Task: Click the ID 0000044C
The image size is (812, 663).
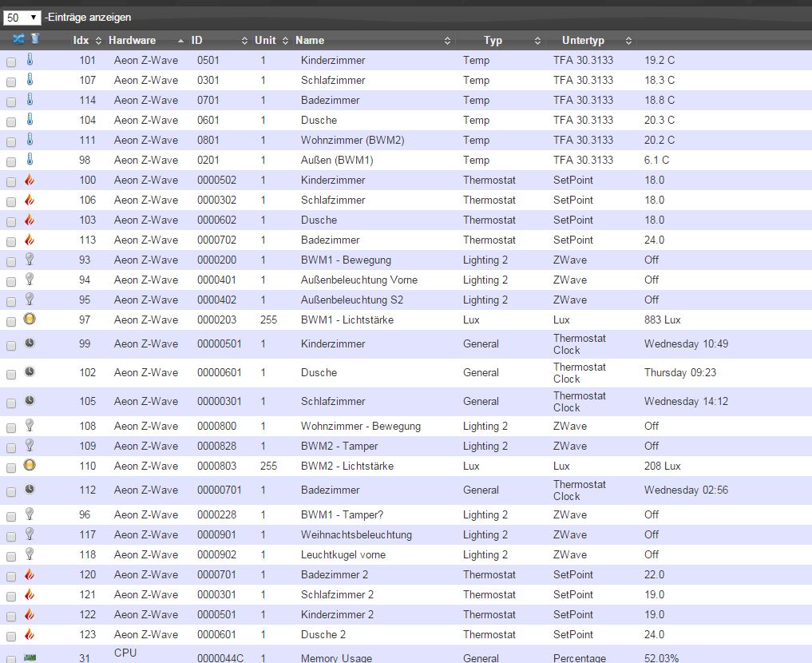Action: [x=220, y=658]
